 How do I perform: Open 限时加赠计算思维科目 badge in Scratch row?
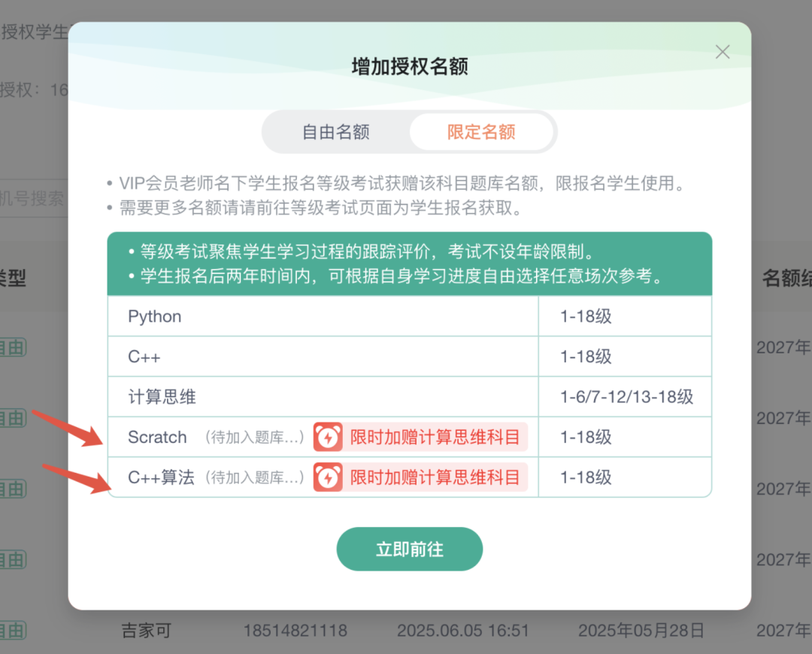pyautogui.click(x=435, y=438)
